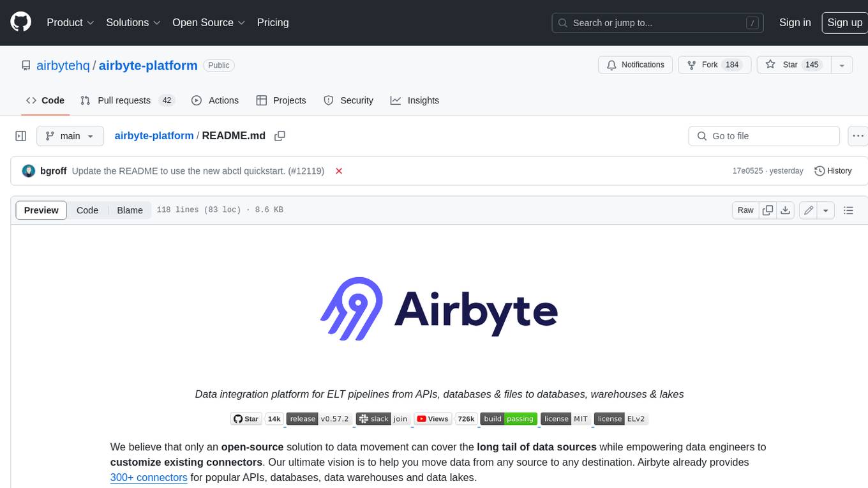Screen dimensions: 868x488
Task: Download the raw file
Action: (x=786, y=210)
